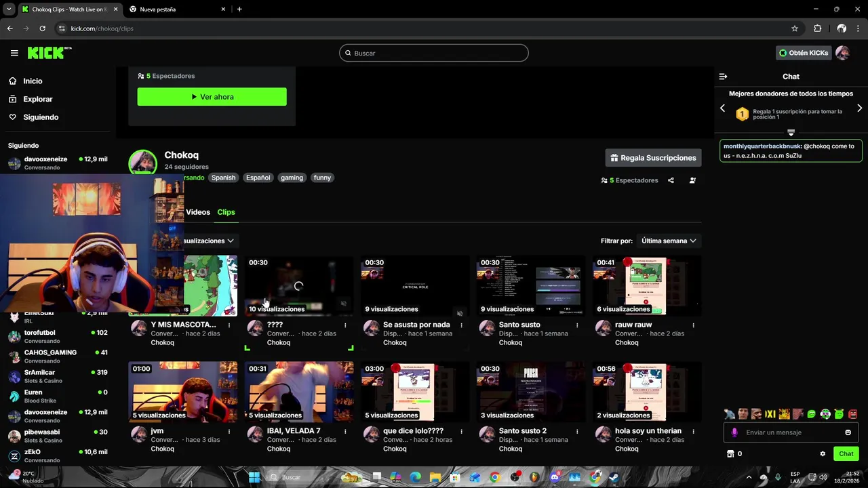
Task: Open the '????' clip thumbnail
Action: click(x=299, y=285)
